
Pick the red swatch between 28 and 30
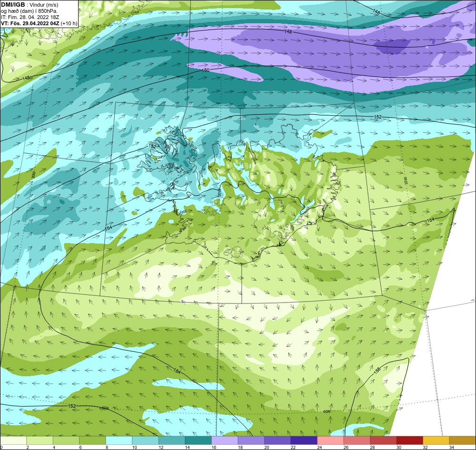(x=383, y=440)
